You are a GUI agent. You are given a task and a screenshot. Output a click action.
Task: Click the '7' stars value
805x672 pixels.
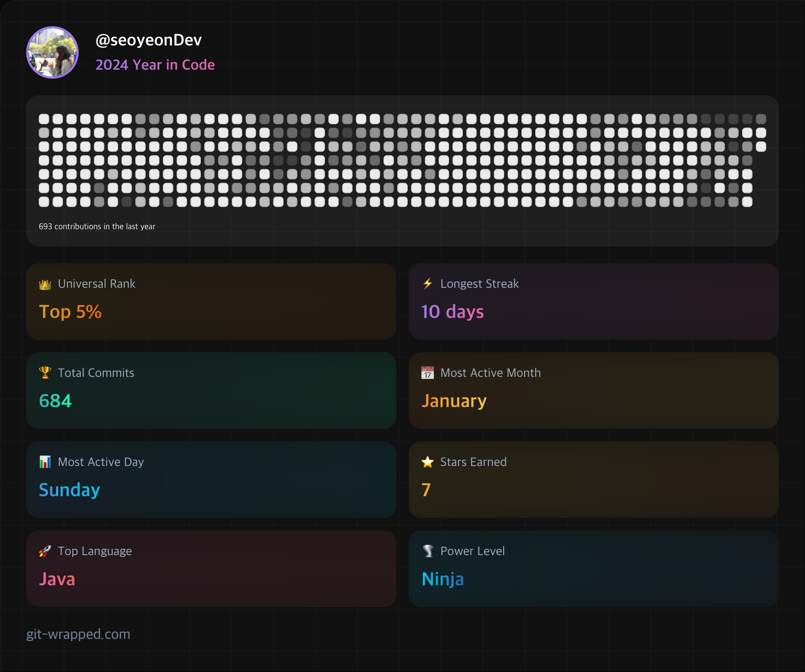(426, 490)
